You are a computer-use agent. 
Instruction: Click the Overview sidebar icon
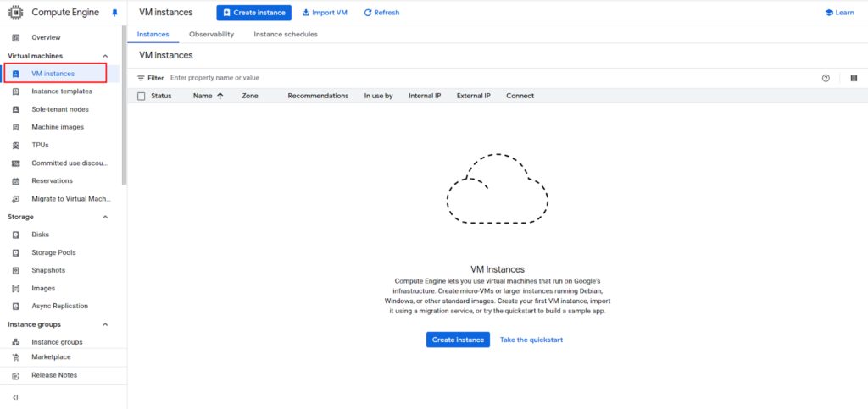(15, 37)
